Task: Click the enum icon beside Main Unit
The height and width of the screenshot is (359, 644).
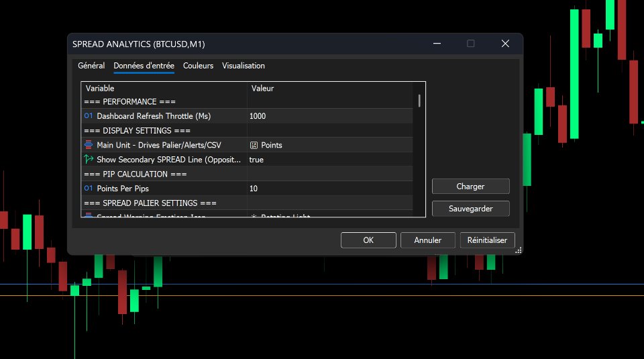Action: (x=89, y=144)
